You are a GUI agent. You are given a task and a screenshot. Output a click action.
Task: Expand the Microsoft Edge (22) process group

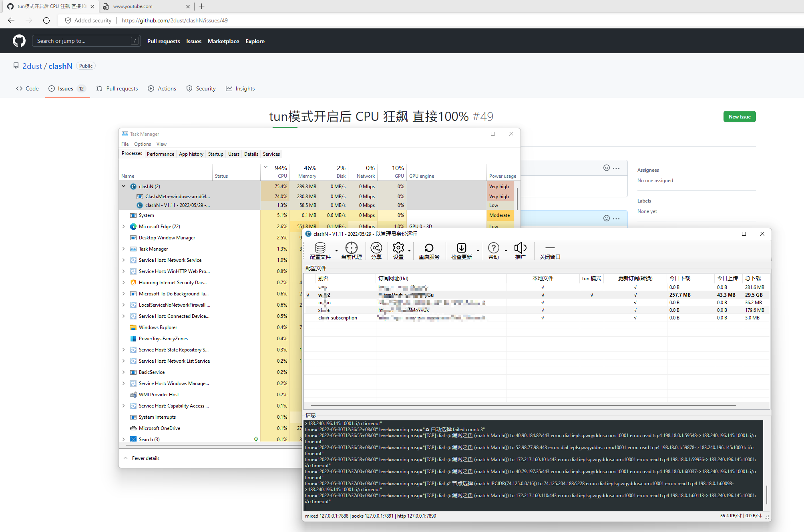click(124, 226)
